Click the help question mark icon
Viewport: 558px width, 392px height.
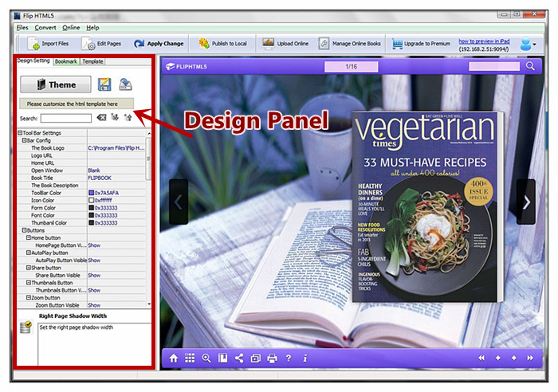pyautogui.click(x=289, y=359)
